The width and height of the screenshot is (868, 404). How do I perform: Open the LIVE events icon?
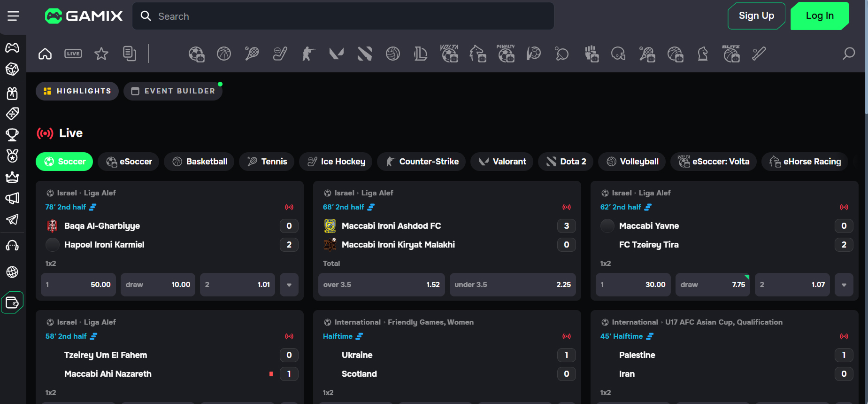coord(73,54)
